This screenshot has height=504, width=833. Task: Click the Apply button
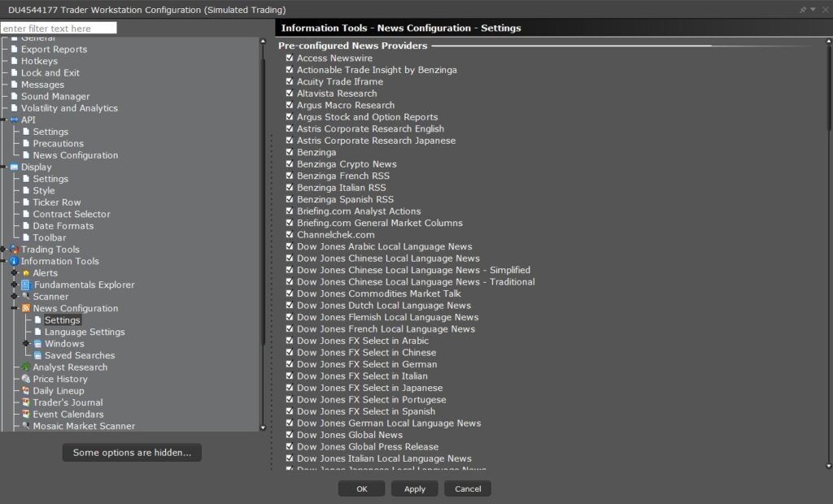[414, 489]
